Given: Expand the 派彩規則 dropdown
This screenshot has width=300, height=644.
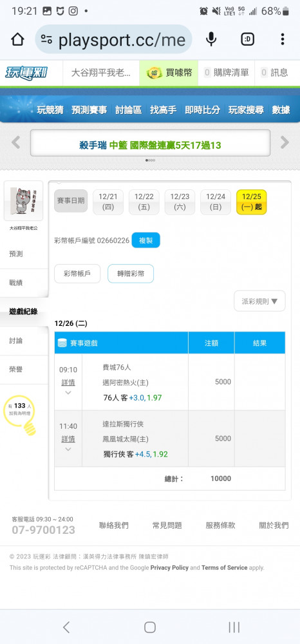Looking at the screenshot, I should point(259,301).
